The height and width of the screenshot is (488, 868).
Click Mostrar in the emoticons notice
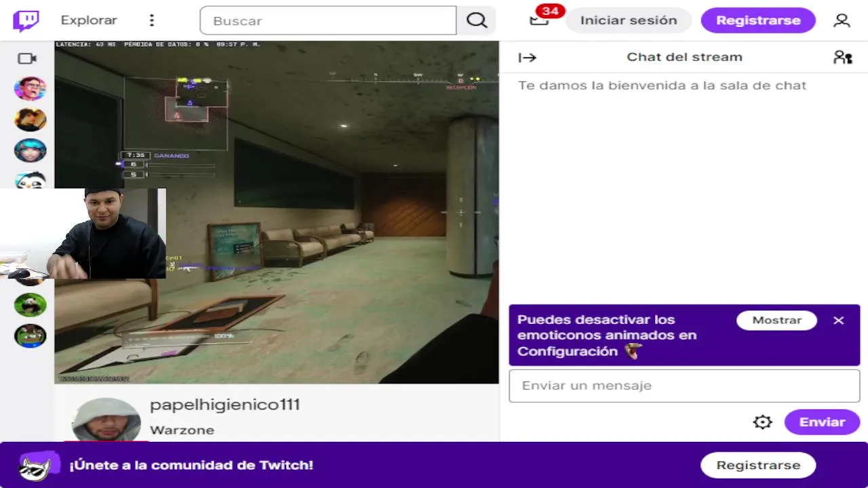pyautogui.click(x=776, y=321)
